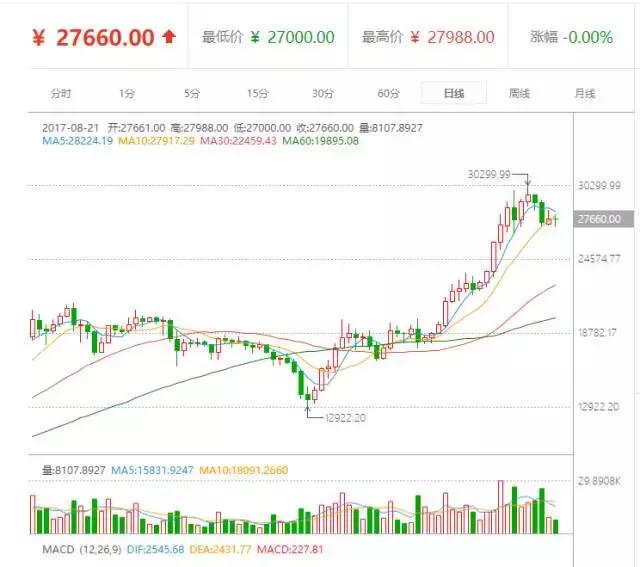Click the red up-arrow beside the price
640x567 pixels.
click(x=169, y=37)
